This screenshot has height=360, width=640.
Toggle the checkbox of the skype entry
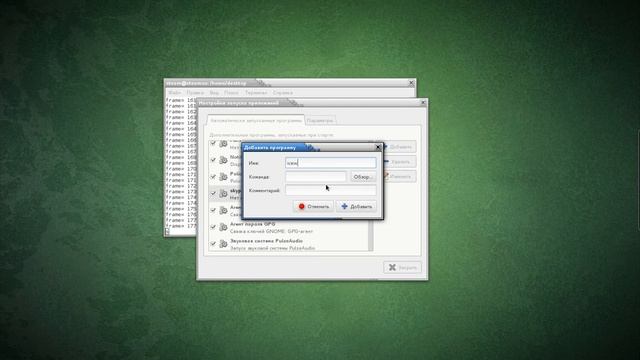pos(213,193)
